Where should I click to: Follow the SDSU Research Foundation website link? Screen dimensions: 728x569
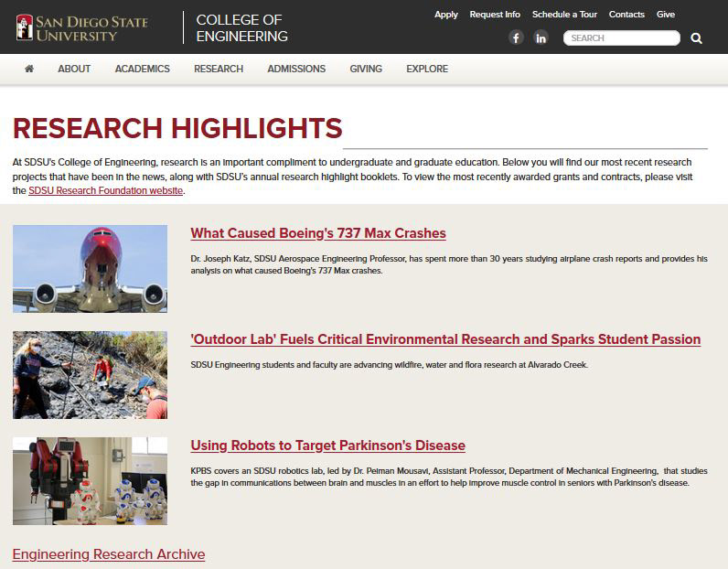pos(106,190)
